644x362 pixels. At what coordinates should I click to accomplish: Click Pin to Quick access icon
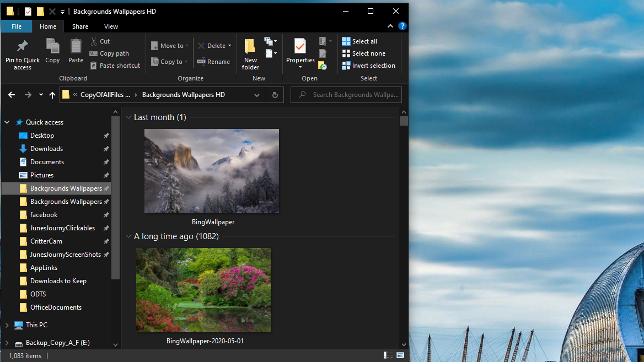[23, 46]
